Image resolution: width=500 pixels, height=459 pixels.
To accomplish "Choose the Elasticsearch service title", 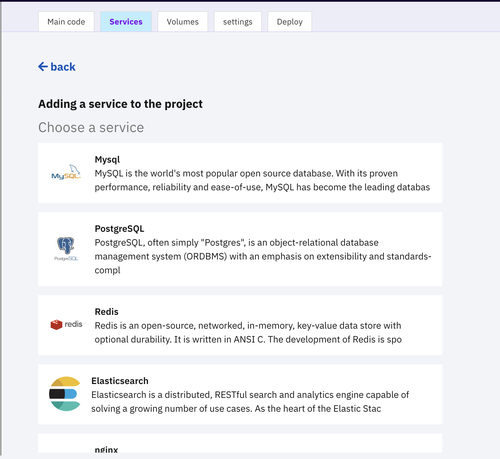I will click(x=120, y=381).
